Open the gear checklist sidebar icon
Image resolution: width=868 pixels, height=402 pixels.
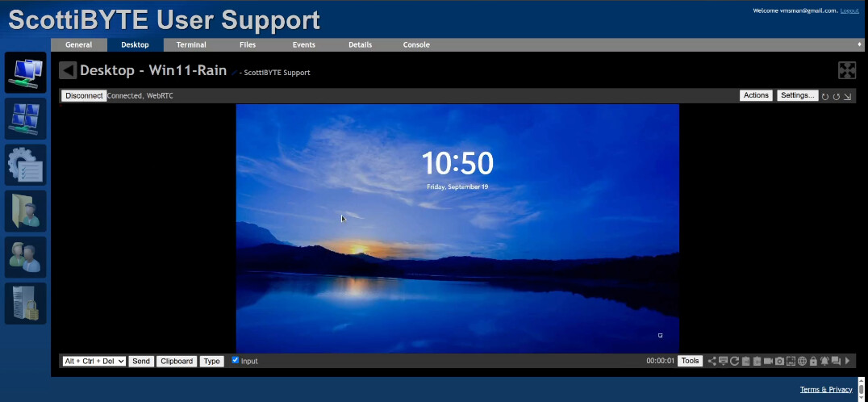(x=26, y=165)
